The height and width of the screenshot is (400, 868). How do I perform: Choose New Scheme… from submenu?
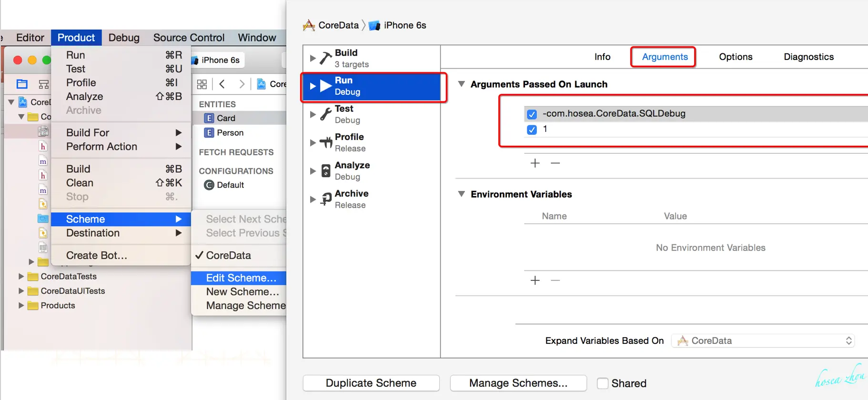[x=239, y=291]
